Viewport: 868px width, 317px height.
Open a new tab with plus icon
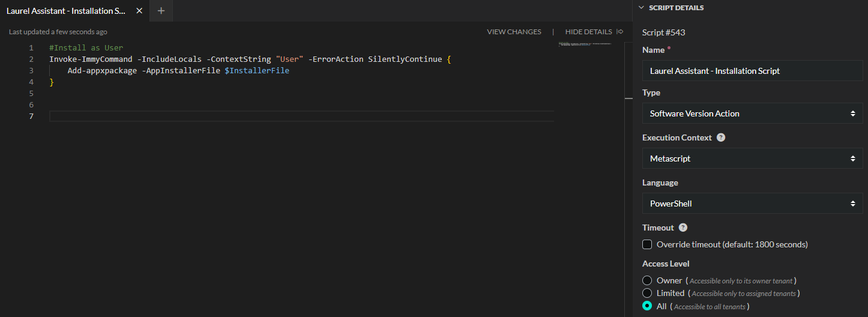161,11
